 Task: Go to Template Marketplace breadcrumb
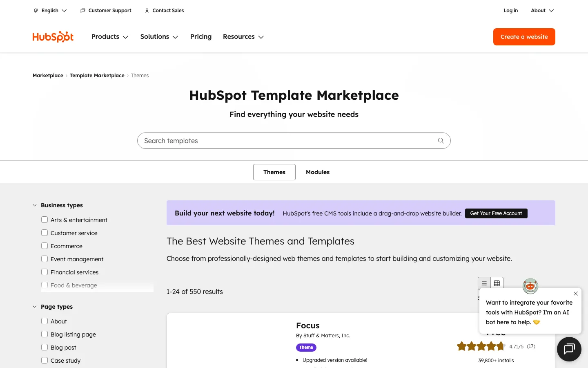coord(97,76)
